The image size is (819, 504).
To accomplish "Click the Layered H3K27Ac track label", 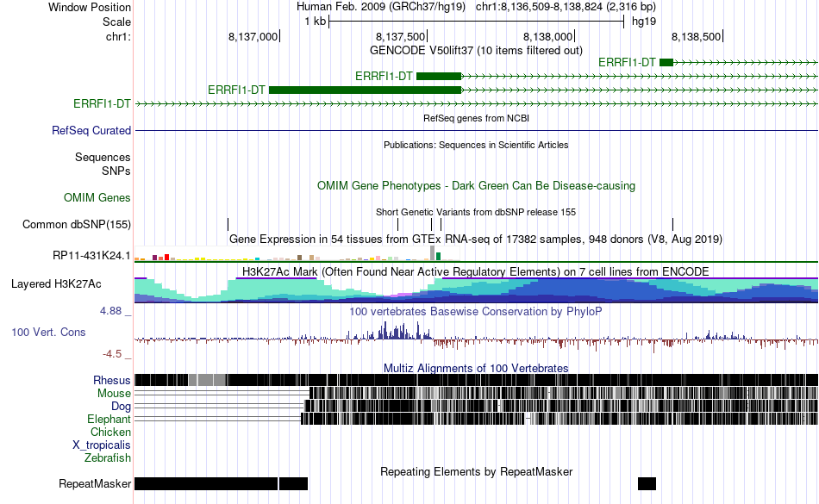I will coord(56,283).
